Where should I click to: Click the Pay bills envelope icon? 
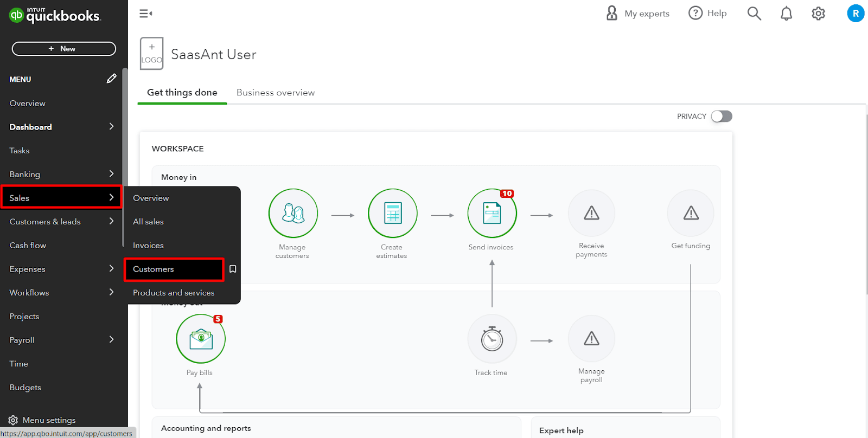pos(201,339)
